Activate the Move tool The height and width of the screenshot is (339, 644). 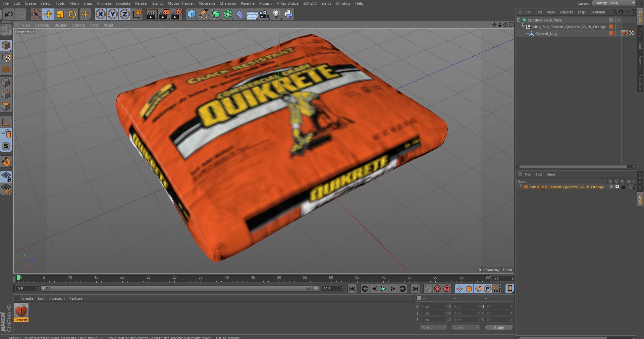tap(48, 14)
